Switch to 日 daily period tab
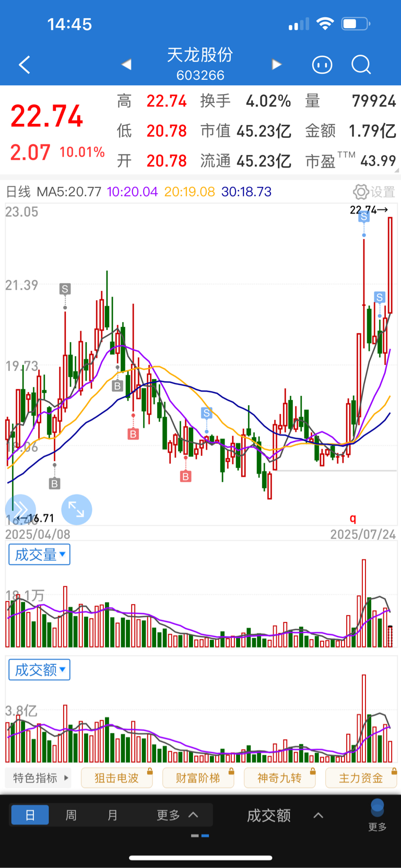 tap(30, 815)
